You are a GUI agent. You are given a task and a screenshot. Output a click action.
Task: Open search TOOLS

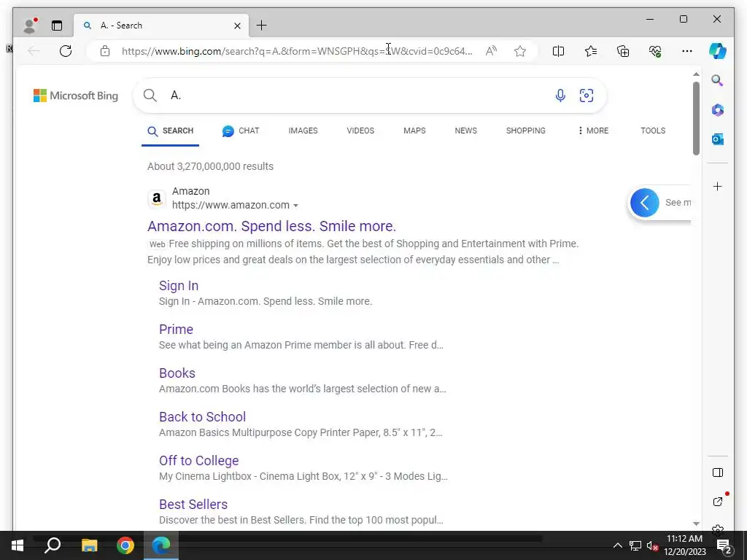653,131
